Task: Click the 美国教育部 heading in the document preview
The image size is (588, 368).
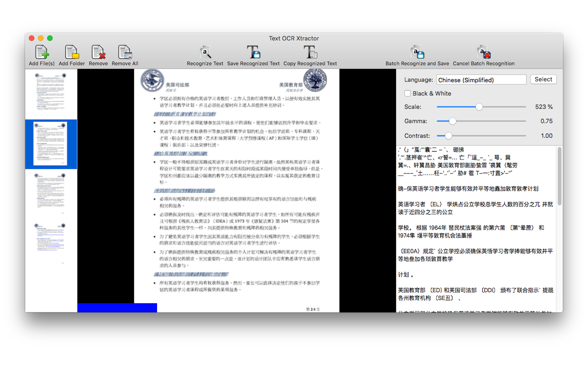Action: pos(291,85)
